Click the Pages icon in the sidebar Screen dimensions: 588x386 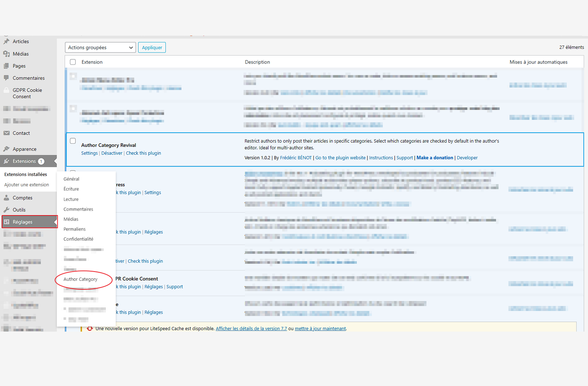[7, 66]
